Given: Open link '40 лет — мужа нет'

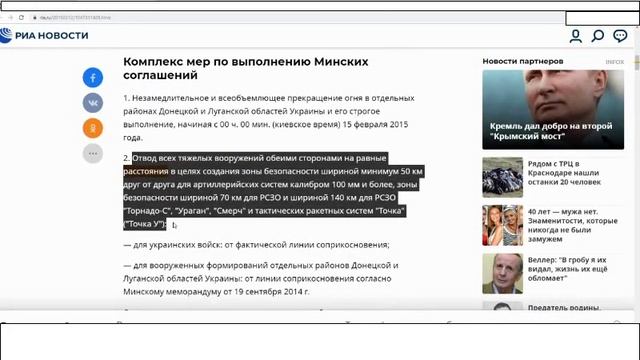Looking at the screenshot, I should coord(573,225).
